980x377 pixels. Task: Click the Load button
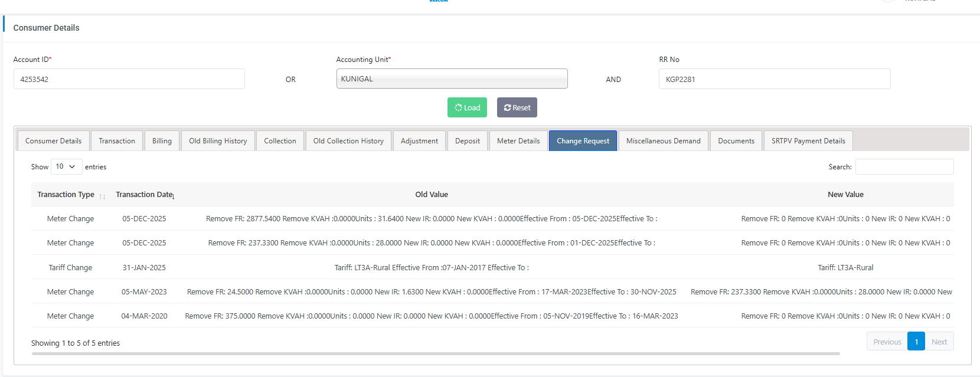467,107
